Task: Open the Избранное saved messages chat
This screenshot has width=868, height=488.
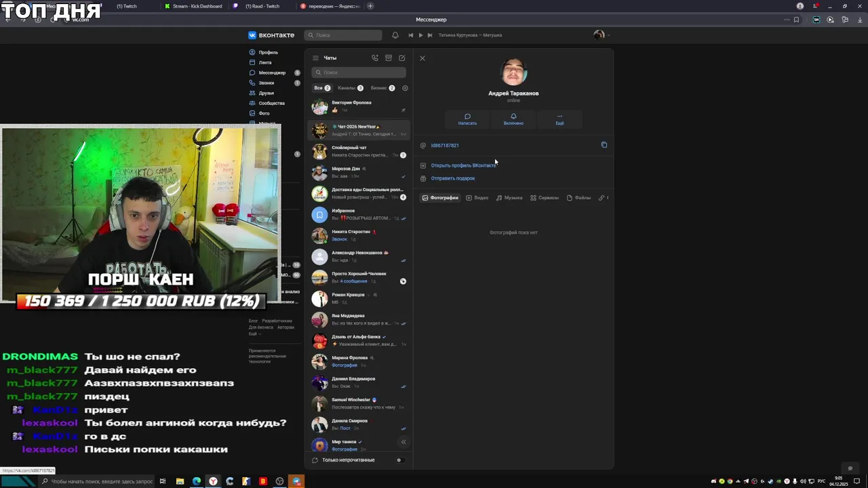Action: tap(359, 214)
